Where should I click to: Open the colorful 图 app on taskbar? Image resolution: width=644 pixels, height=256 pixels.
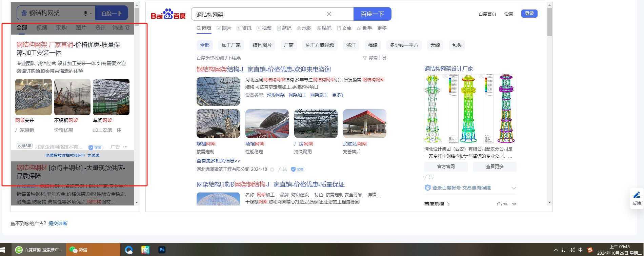pos(145,250)
